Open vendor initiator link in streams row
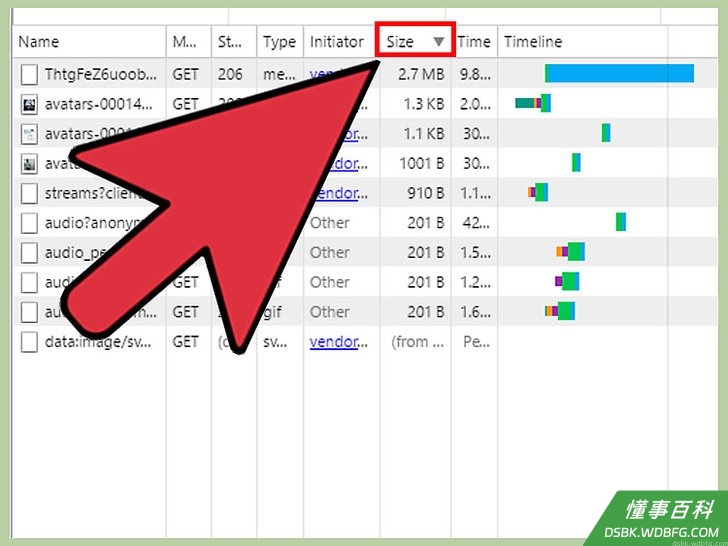728x546 pixels. coord(340,194)
